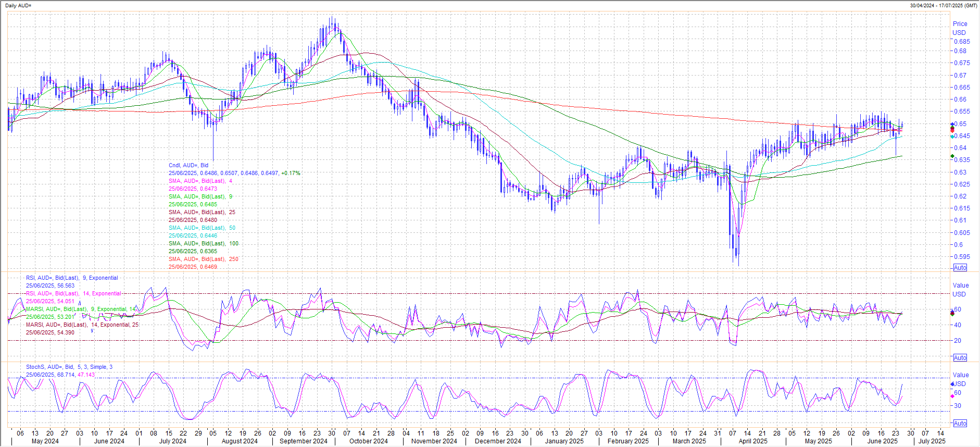
Task: Click the date range 30/04/2024 - 17/07/2025 (GMT)
Action: coord(944,6)
